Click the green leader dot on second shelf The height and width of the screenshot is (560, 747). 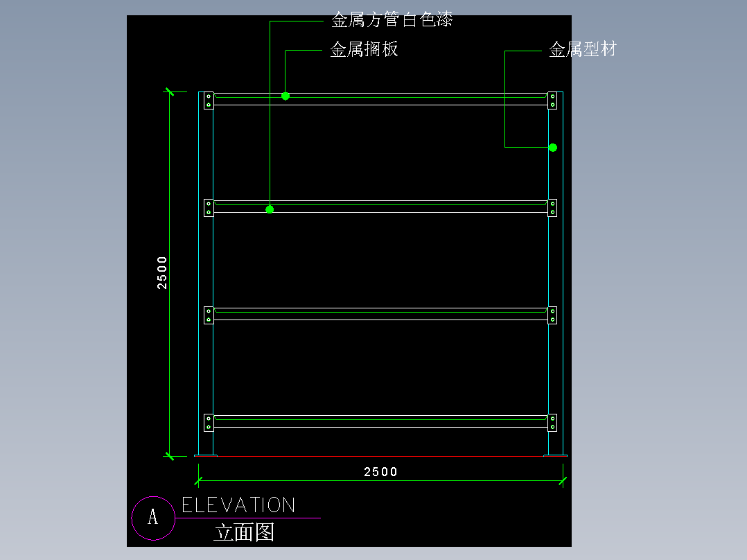(x=270, y=209)
